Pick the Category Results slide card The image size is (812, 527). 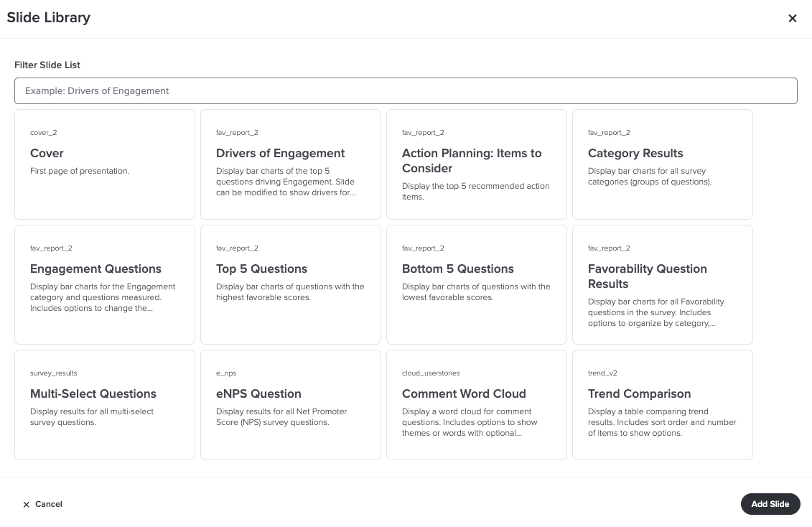click(x=663, y=164)
